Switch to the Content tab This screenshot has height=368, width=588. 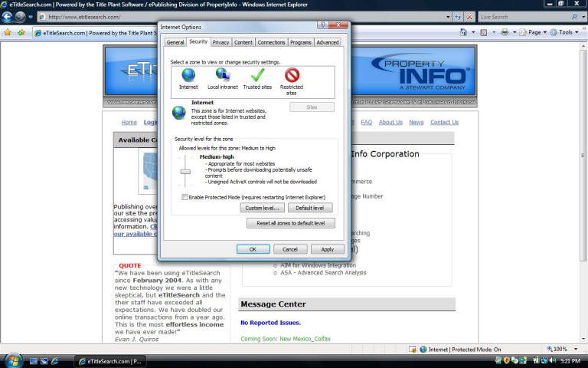(243, 42)
